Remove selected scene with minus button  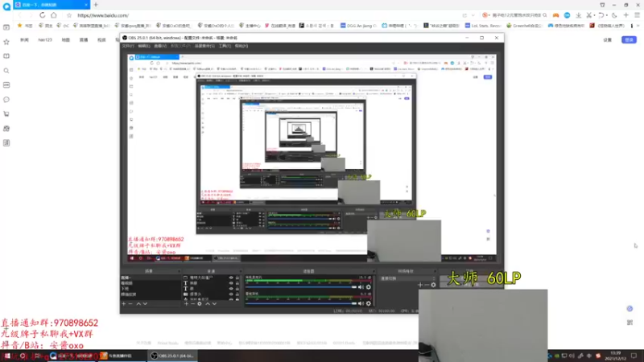coord(130,304)
